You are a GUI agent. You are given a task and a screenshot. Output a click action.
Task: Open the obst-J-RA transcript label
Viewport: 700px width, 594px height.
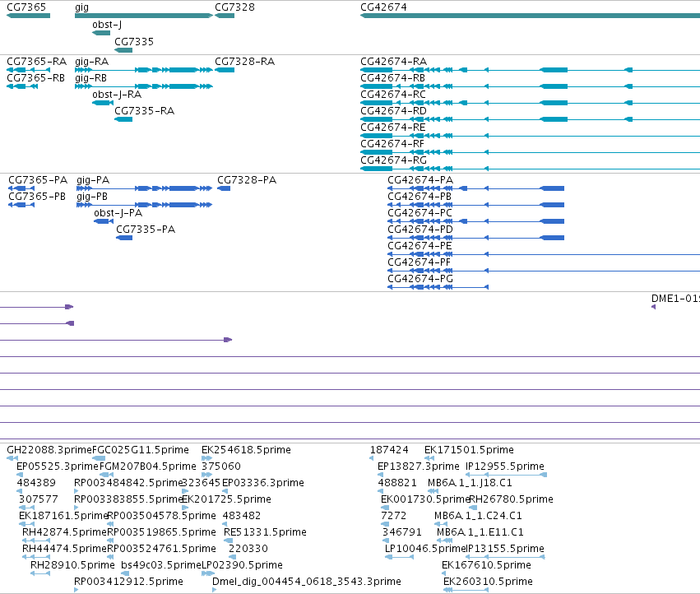coord(117,95)
